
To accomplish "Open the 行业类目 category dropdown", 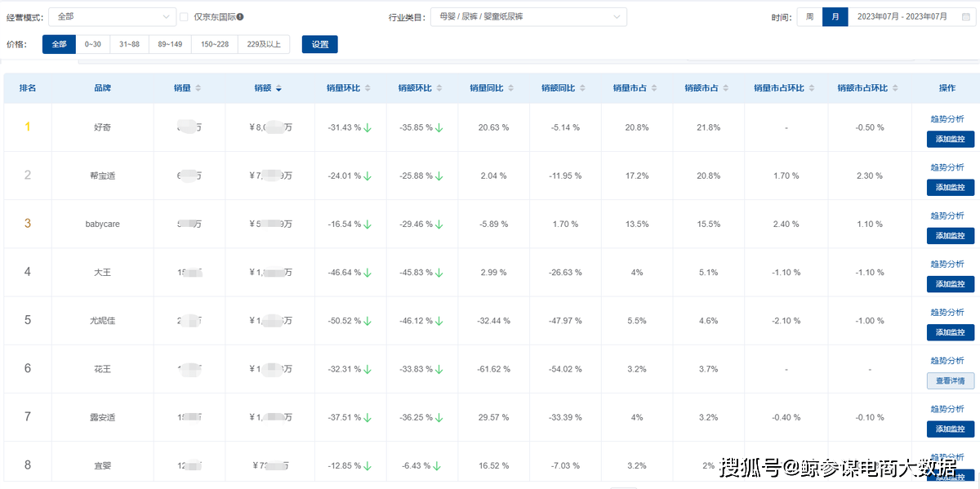I will point(528,16).
